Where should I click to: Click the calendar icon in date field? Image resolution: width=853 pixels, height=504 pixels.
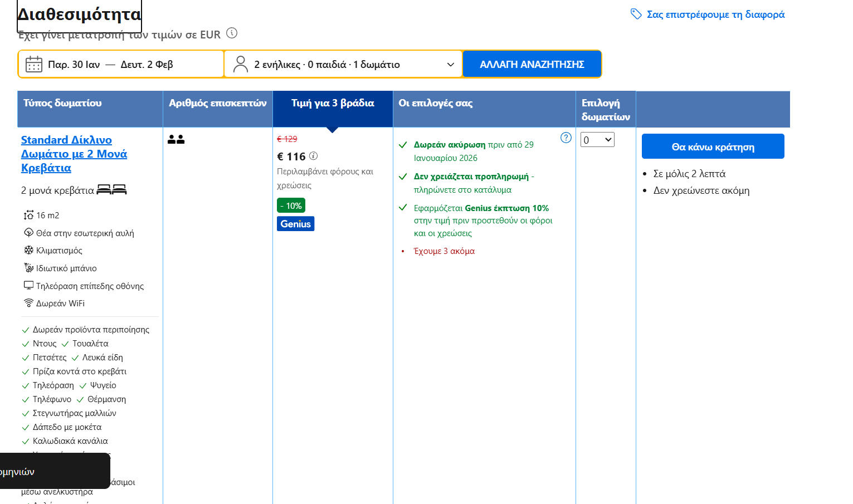click(x=34, y=65)
